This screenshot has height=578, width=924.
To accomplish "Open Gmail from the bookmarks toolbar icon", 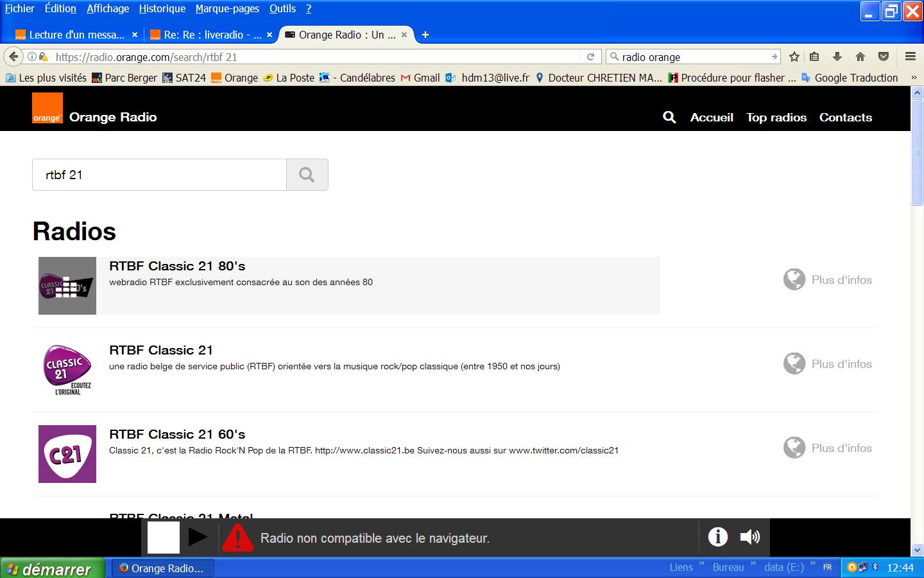I will click(406, 78).
